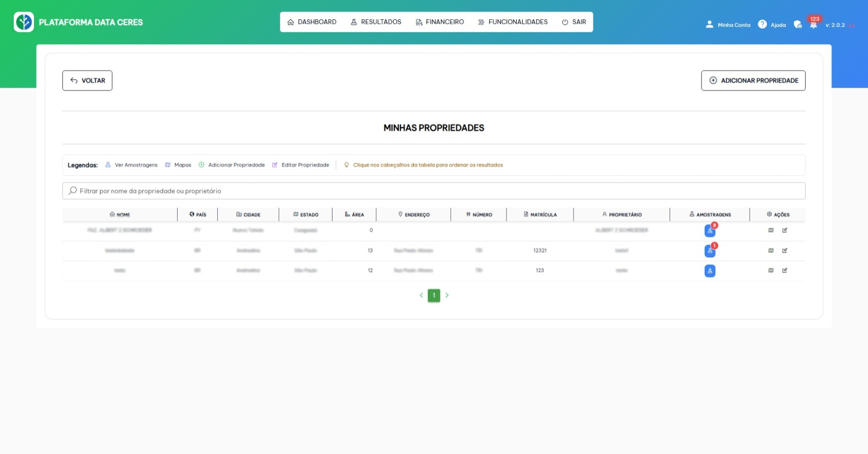Go to the Dashboard menu item
The width and height of the screenshot is (868, 454).
click(312, 22)
